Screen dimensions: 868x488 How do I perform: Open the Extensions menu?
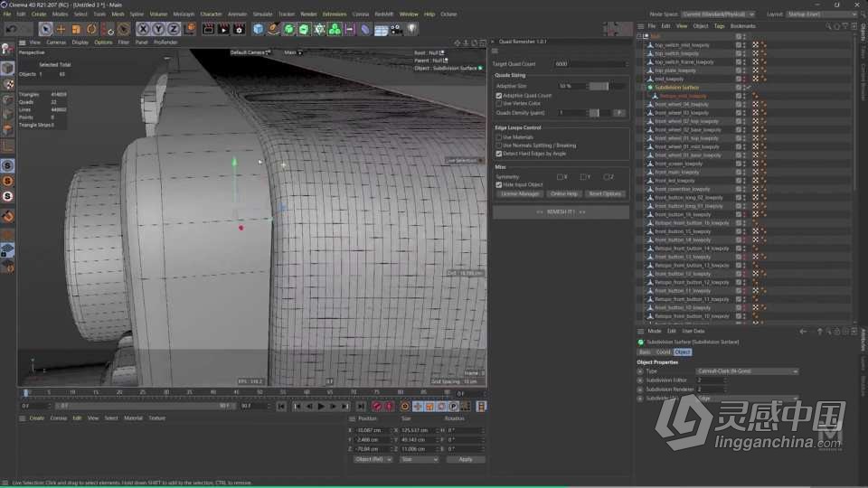335,14
